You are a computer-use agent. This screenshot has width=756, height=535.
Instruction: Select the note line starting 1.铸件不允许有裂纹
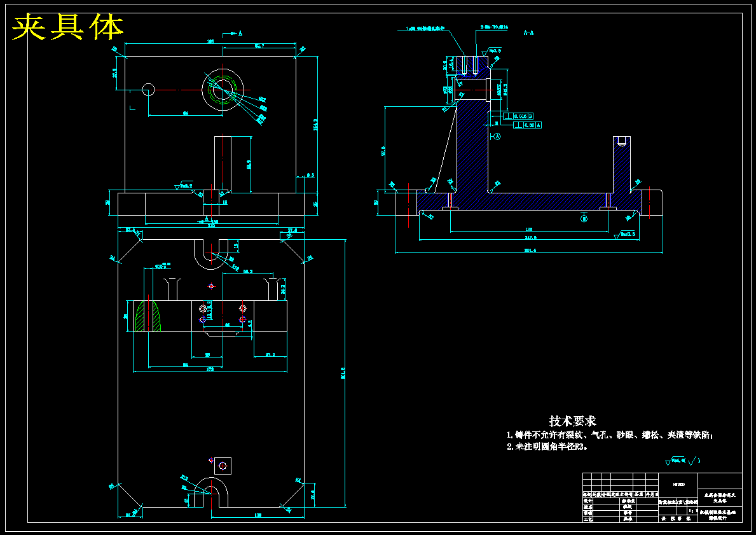609,434
